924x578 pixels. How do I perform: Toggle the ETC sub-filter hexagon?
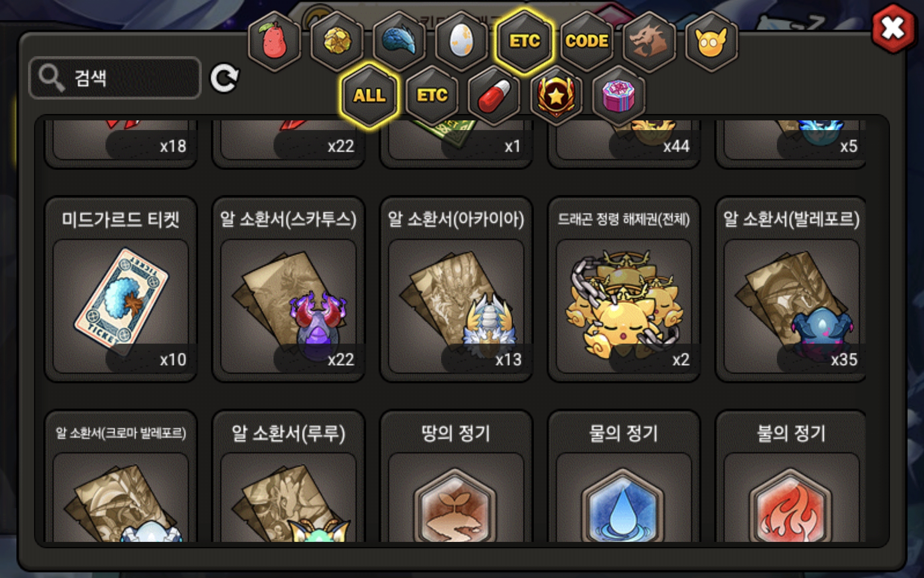click(x=432, y=96)
